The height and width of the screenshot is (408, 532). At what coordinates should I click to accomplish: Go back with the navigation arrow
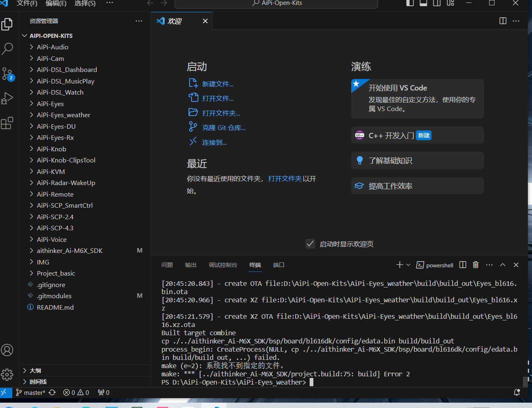tap(150, 3)
